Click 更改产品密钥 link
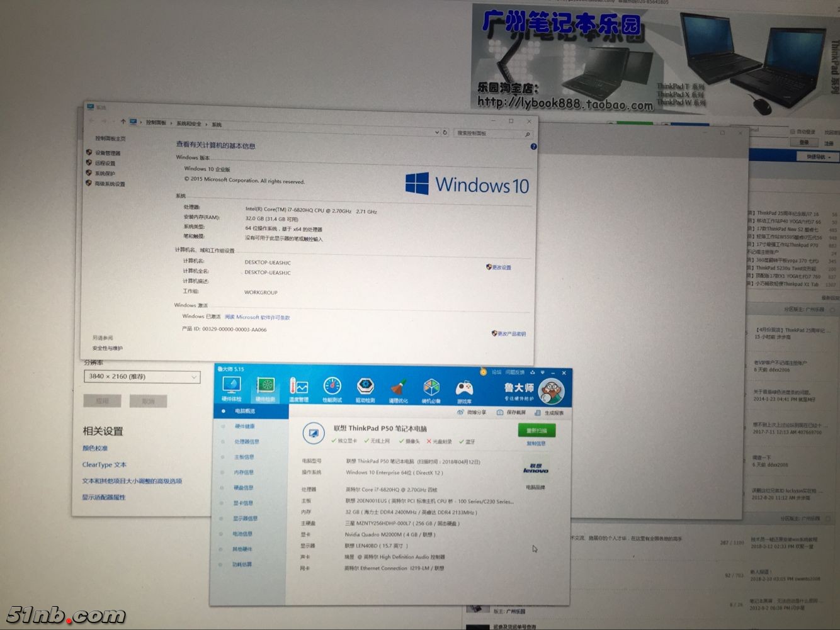The height and width of the screenshot is (630, 840). tap(511, 334)
